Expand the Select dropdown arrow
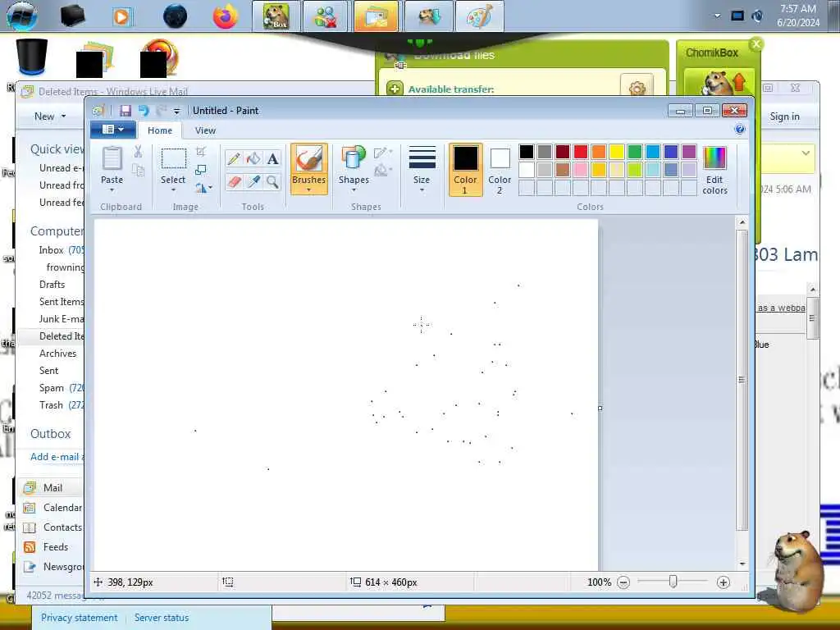The width and height of the screenshot is (840, 630). (x=173, y=190)
